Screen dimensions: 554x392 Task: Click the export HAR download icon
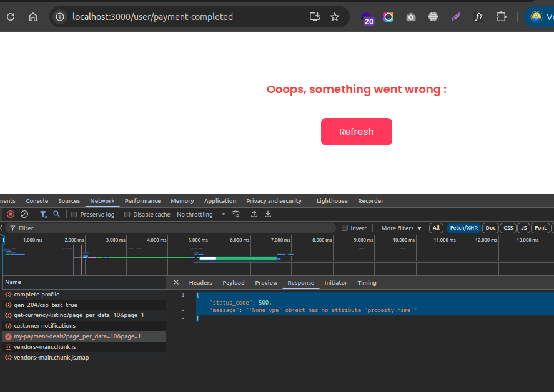(x=268, y=214)
